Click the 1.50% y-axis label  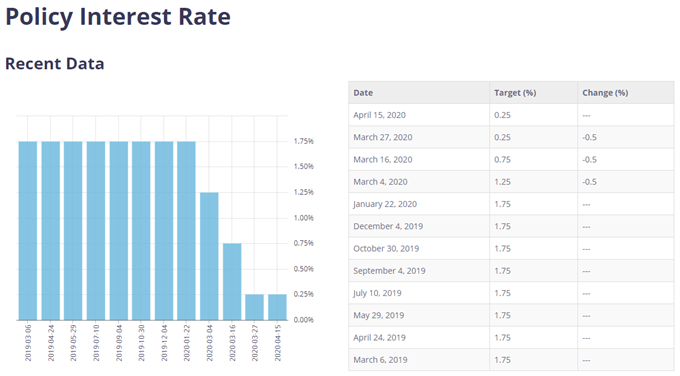304,167
